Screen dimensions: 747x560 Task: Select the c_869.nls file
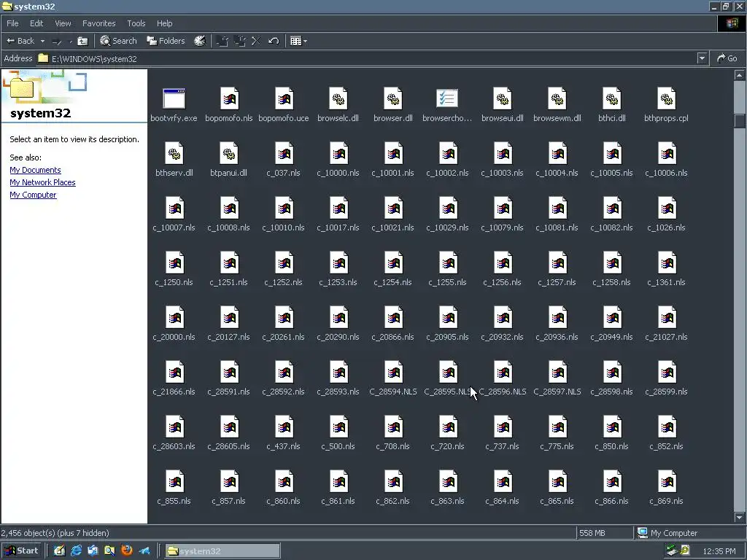666,489
